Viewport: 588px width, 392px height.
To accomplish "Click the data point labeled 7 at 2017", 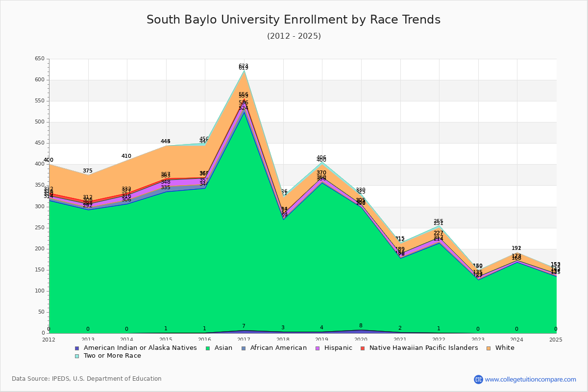I will (244, 326).
